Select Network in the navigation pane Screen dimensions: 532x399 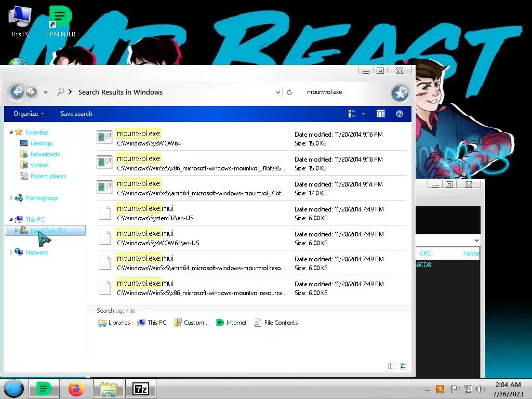tap(37, 252)
